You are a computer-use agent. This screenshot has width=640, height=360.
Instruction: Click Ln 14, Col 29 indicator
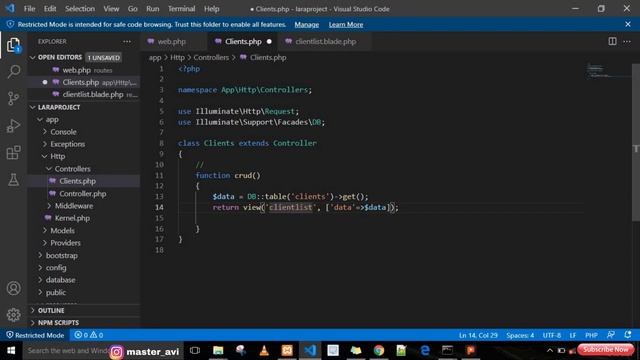click(x=478, y=335)
